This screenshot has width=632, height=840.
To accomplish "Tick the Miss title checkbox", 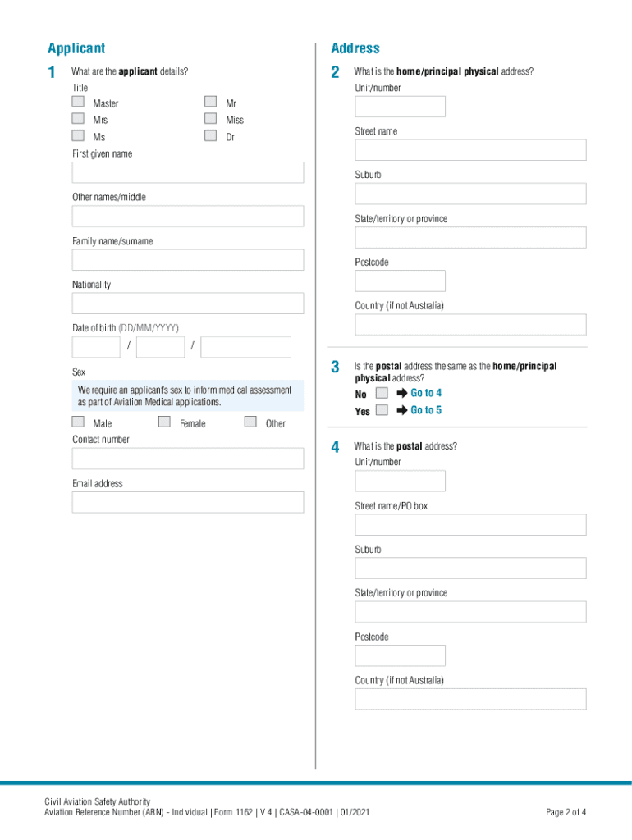I will (x=211, y=119).
